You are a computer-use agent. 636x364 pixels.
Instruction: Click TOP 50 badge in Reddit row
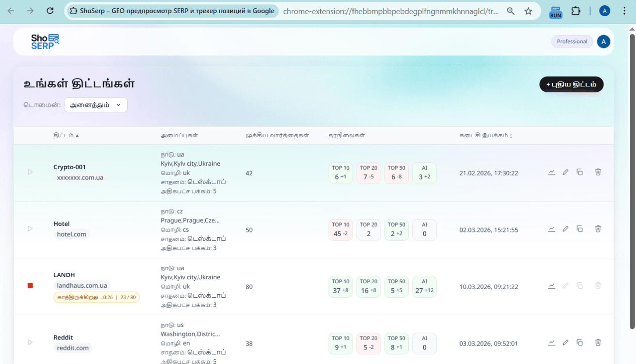(397, 343)
